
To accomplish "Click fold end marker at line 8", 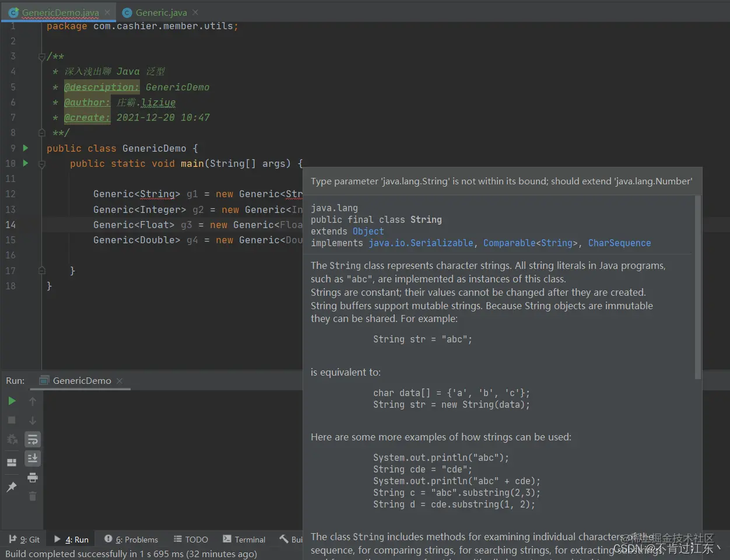I will coord(41,132).
